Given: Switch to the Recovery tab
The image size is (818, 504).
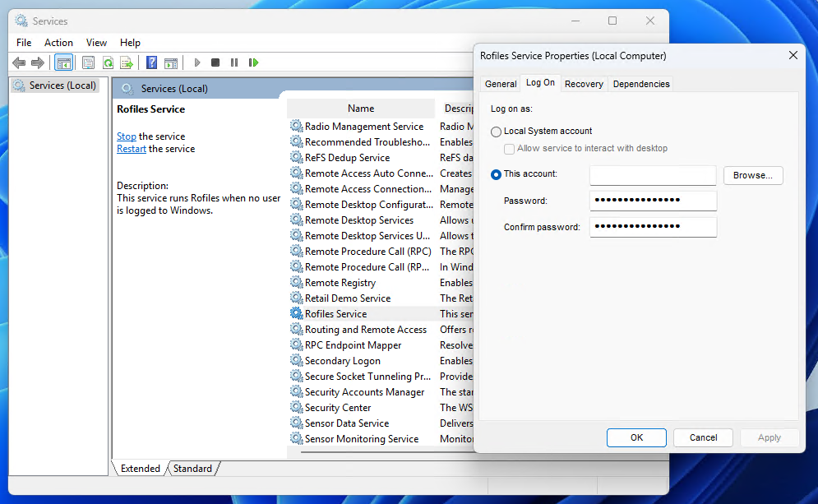Looking at the screenshot, I should (584, 84).
